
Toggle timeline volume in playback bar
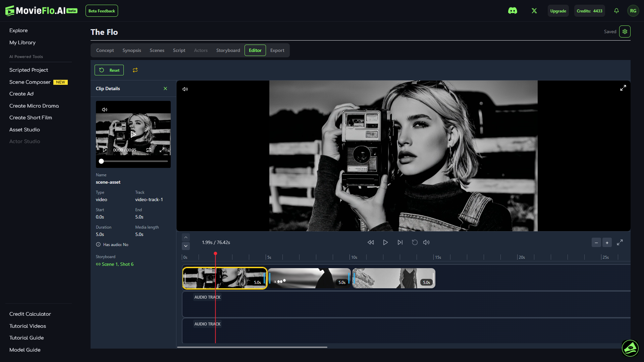[426, 242]
